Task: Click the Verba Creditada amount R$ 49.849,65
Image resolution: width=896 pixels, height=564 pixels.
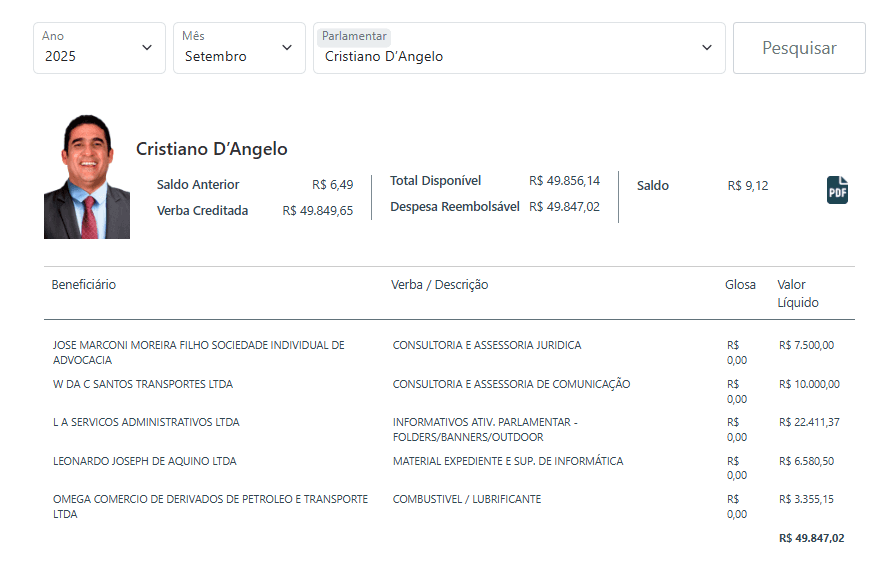Action: click(317, 211)
